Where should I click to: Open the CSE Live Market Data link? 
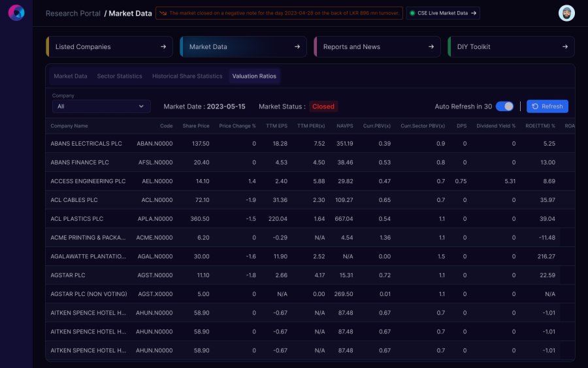[x=443, y=13]
